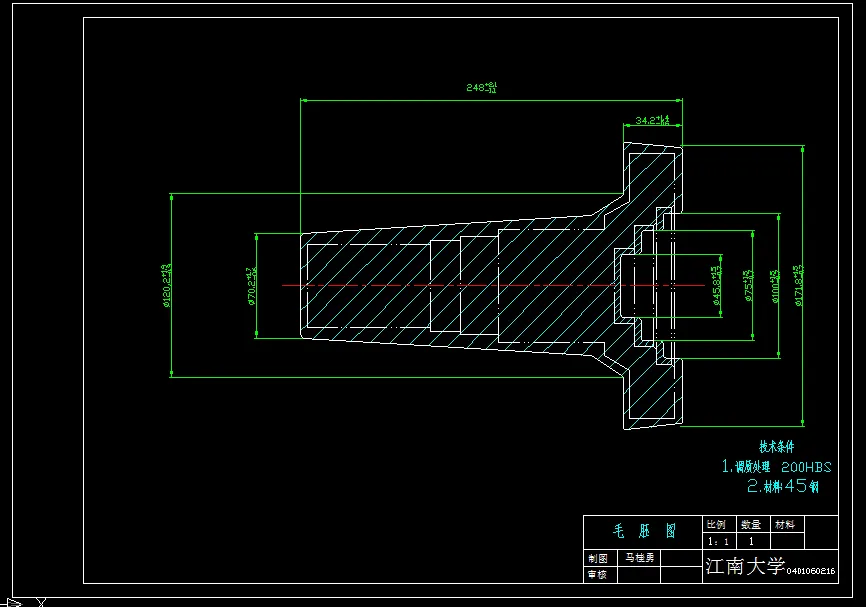Viewport: 866px width, 607px height.
Task: Select the note '1.调质处理 200HBS'
Action: [x=776, y=467]
